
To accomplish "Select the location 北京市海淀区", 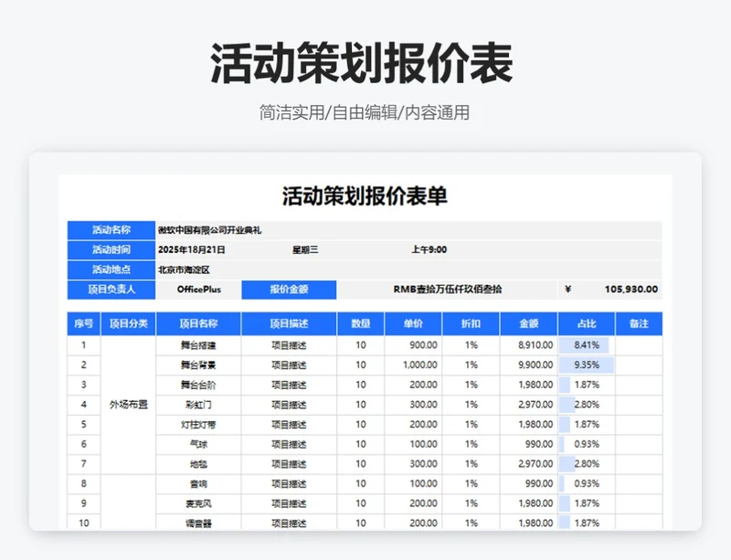I will pos(184,270).
